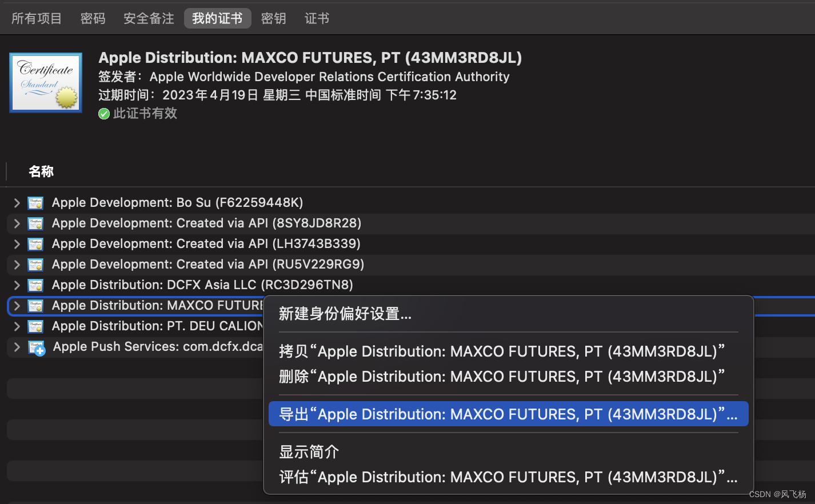Click certificate icon for Apple Development: Bo Su

click(35, 203)
